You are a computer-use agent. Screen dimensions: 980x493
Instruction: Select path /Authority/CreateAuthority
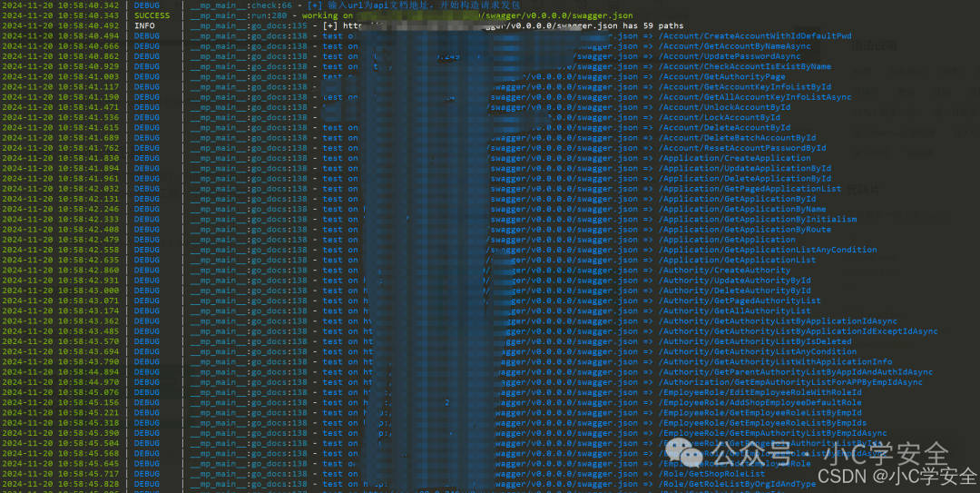point(724,271)
